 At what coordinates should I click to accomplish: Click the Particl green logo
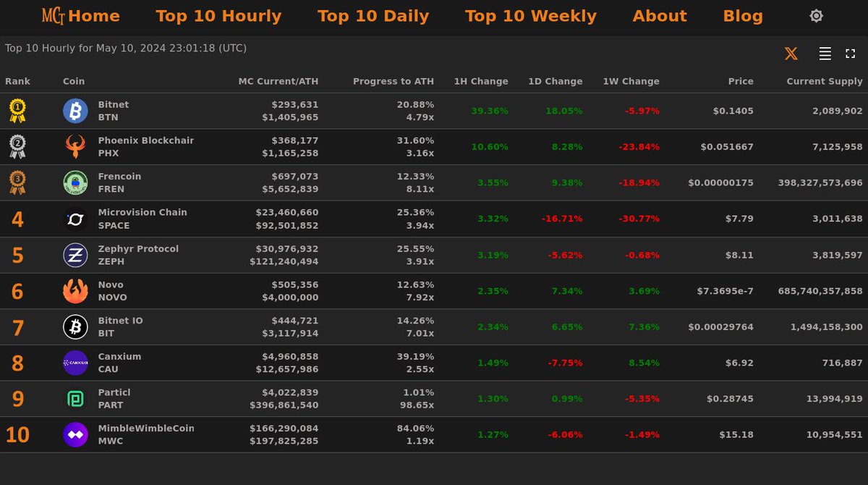point(75,399)
